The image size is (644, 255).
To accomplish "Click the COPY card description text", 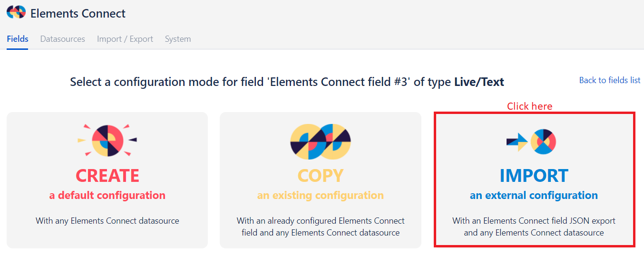I will pos(321,227).
